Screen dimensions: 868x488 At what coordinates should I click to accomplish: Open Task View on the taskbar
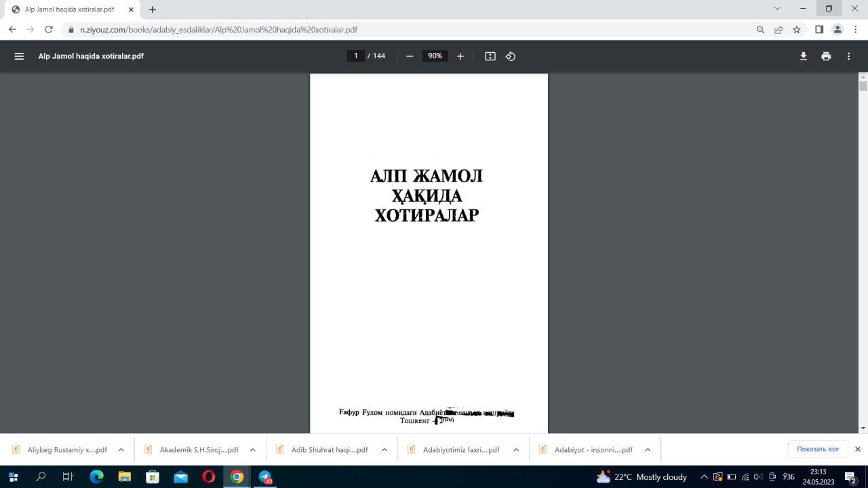tap(68, 476)
